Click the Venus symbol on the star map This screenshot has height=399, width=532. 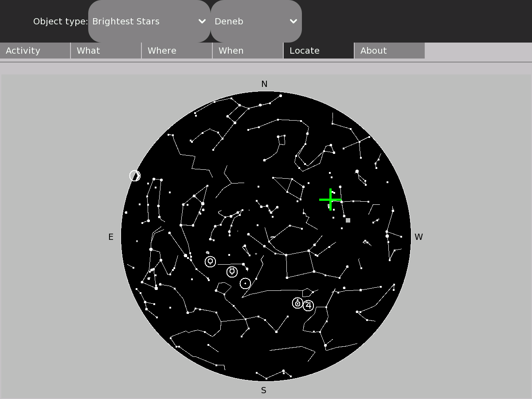pyautogui.click(x=211, y=262)
